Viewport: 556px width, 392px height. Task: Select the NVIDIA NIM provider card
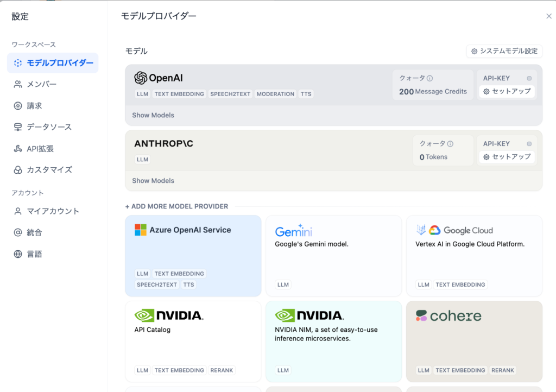pyautogui.click(x=334, y=342)
